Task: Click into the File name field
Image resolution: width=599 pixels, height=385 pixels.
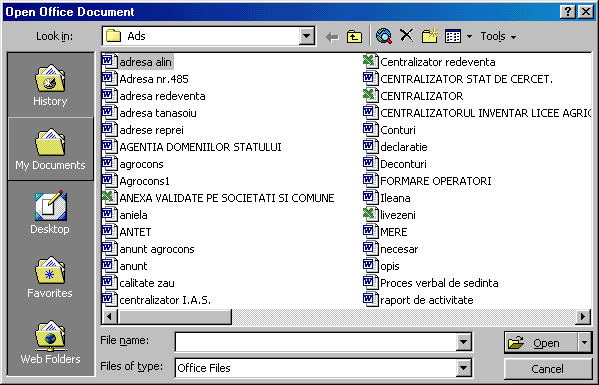Action: click(316, 341)
